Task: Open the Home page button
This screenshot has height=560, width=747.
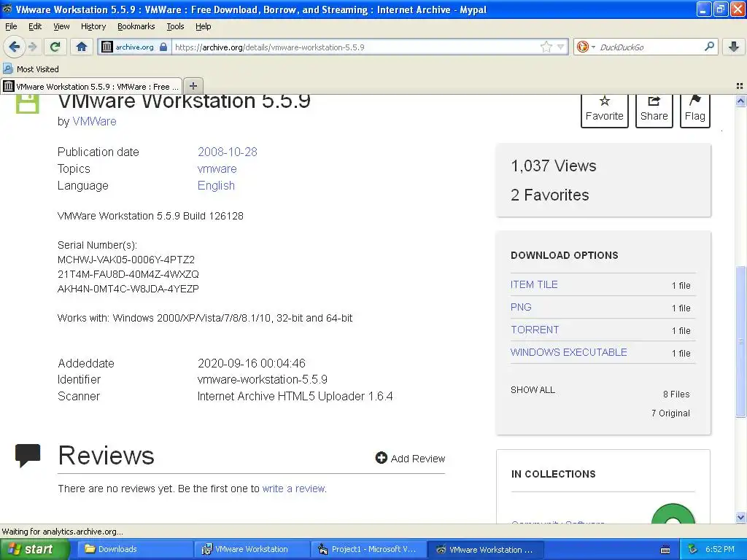Action: point(82,47)
